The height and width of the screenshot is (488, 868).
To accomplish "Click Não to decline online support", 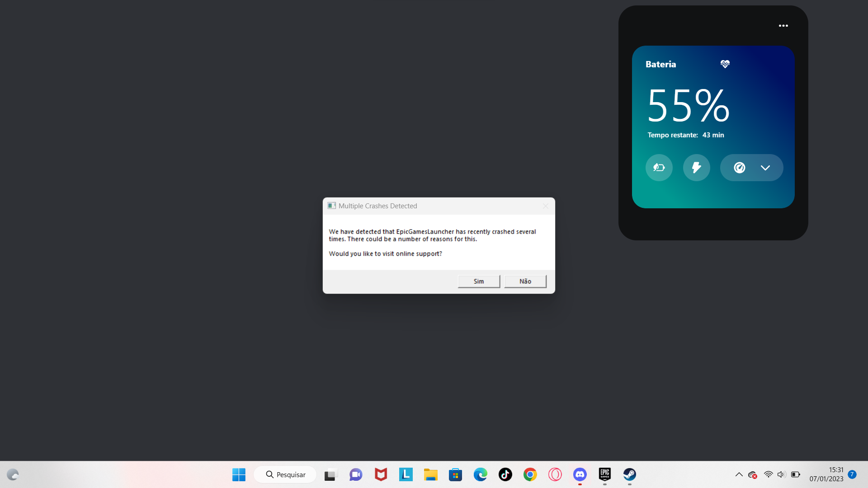I will [525, 281].
